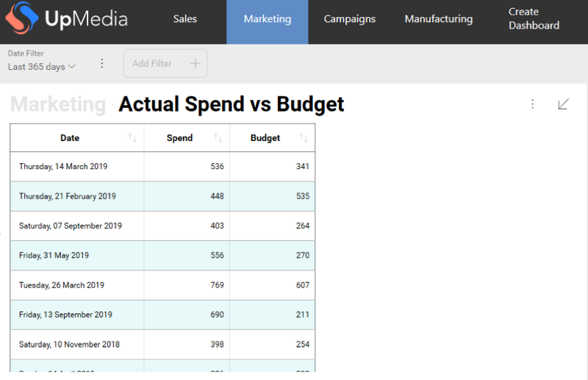588x380 pixels.
Task: Open the visualization's three-dot overflow menu
Action: [x=533, y=104]
